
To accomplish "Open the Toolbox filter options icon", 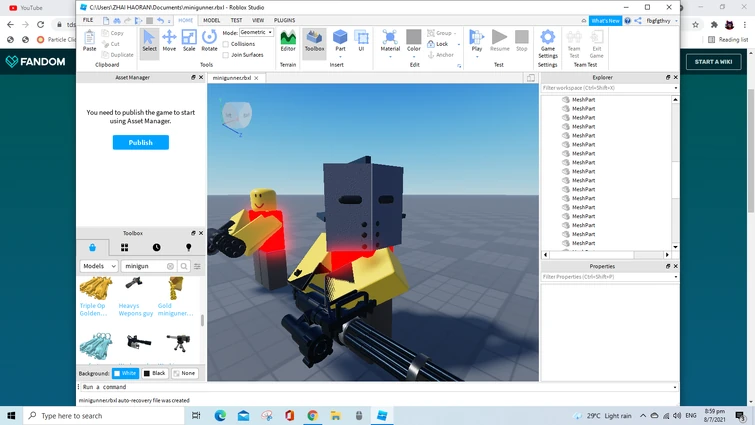I will (x=197, y=266).
